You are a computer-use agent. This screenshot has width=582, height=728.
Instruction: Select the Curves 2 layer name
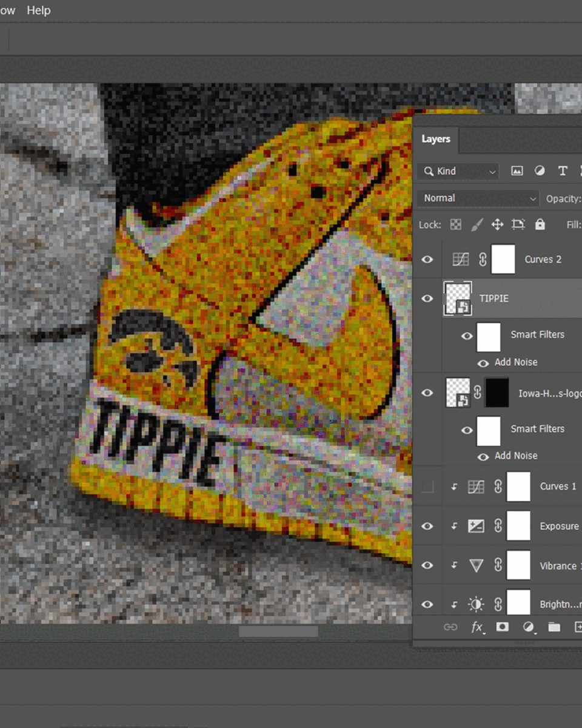pos(543,260)
